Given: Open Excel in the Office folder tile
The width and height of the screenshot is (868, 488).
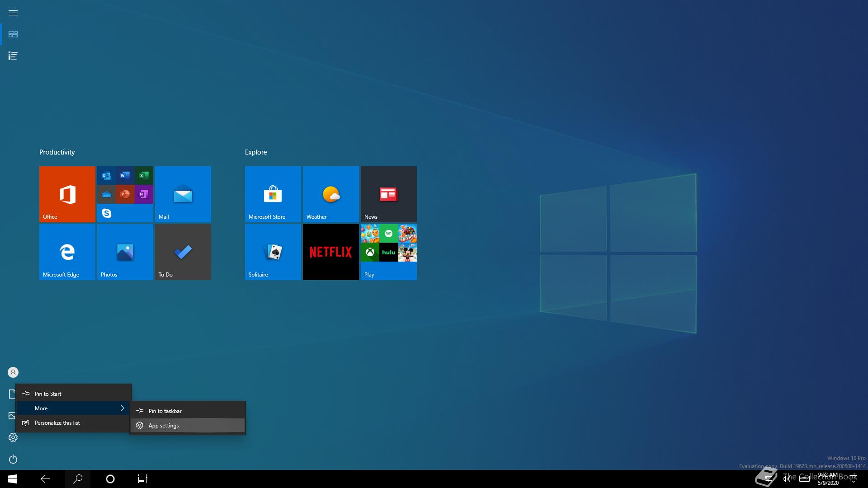Looking at the screenshot, I should point(144,175).
